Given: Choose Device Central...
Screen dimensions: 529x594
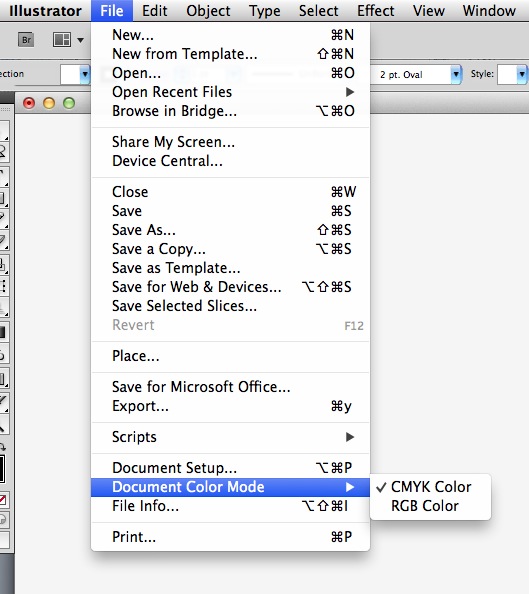Looking at the screenshot, I should (x=230, y=161).
